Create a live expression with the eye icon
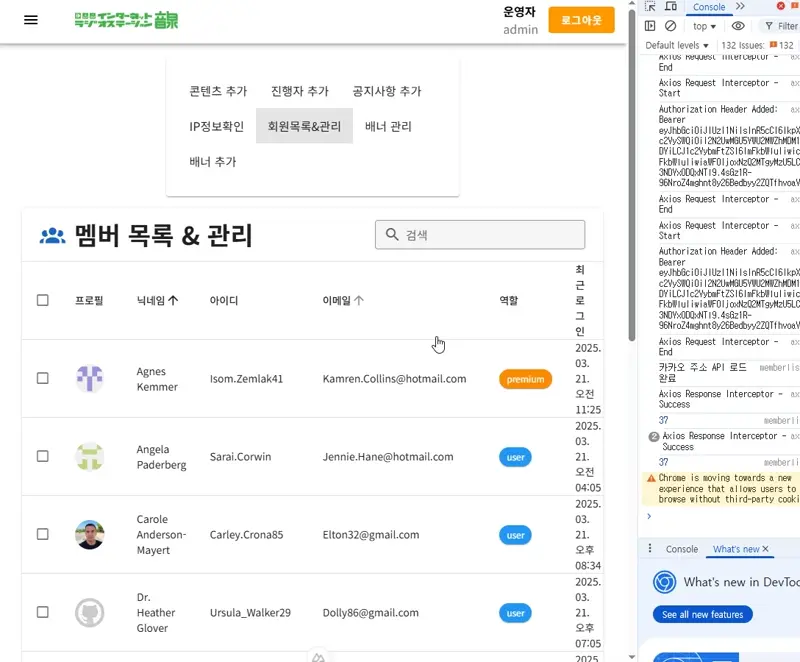The image size is (800, 662). (x=737, y=25)
